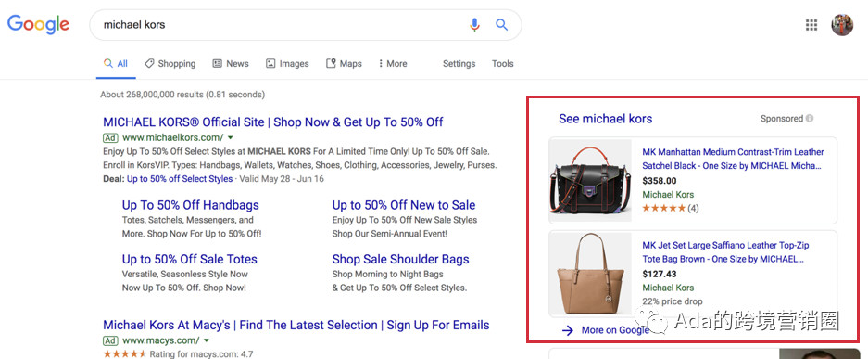Open Up to 50% Off Sale Totes sitelink
Screen dimensions: 868x359
tap(189, 260)
